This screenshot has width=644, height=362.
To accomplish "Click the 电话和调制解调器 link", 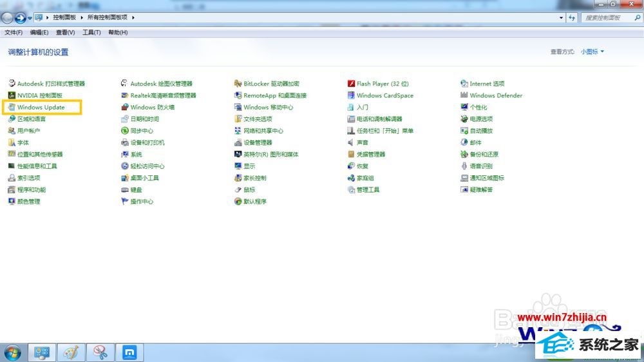I will click(379, 119).
